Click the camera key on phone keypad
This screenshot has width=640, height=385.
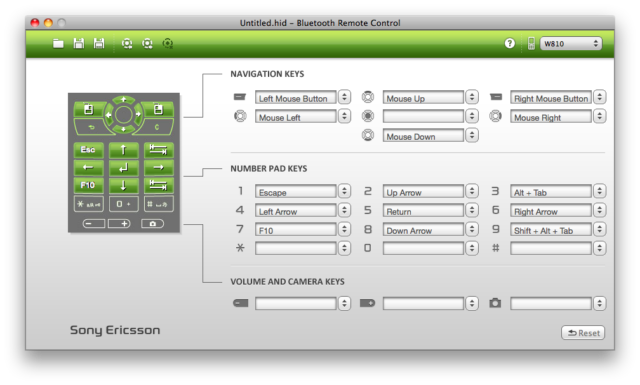tap(152, 224)
